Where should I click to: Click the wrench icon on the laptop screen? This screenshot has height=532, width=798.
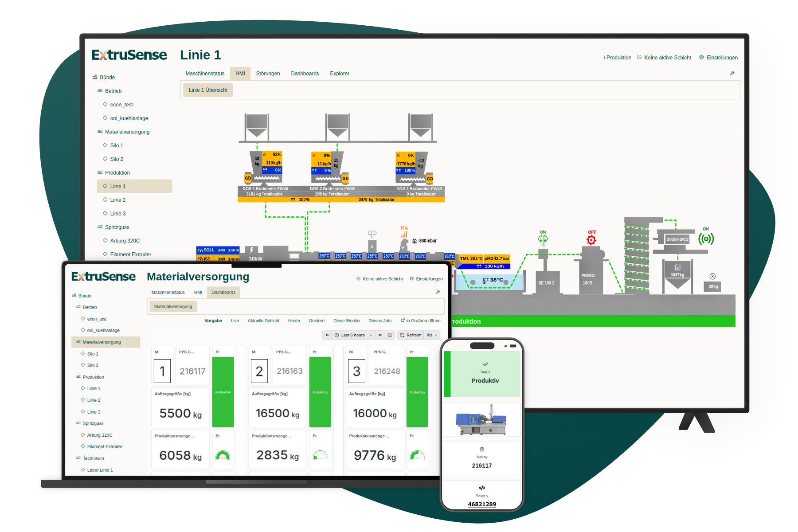pyautogui.click(x=438, y=292)
